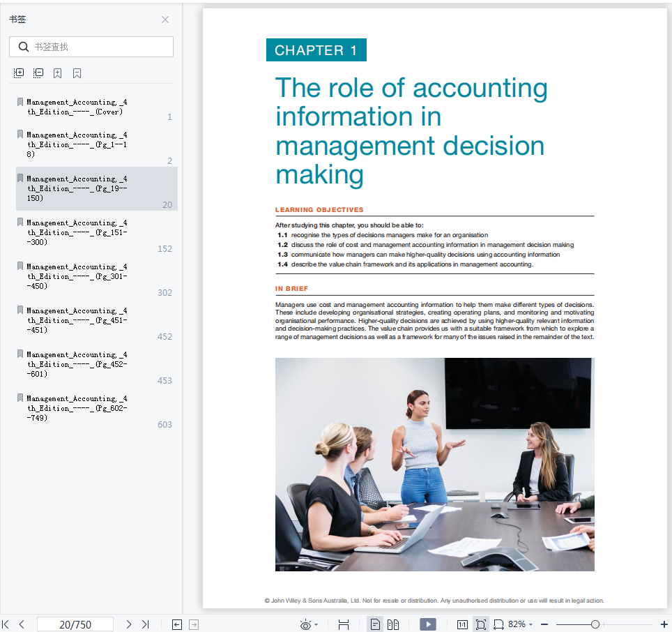Image resolution: width=672 pixels, height=632 pixels.
Task: Toggle fit page view
Action: click(x=481, y=625)
